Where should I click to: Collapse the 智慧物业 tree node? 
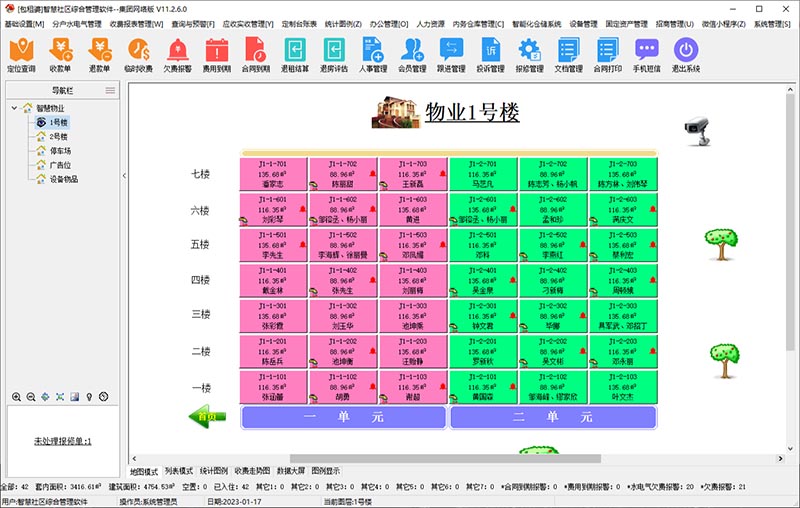click(x=12, y=108)
